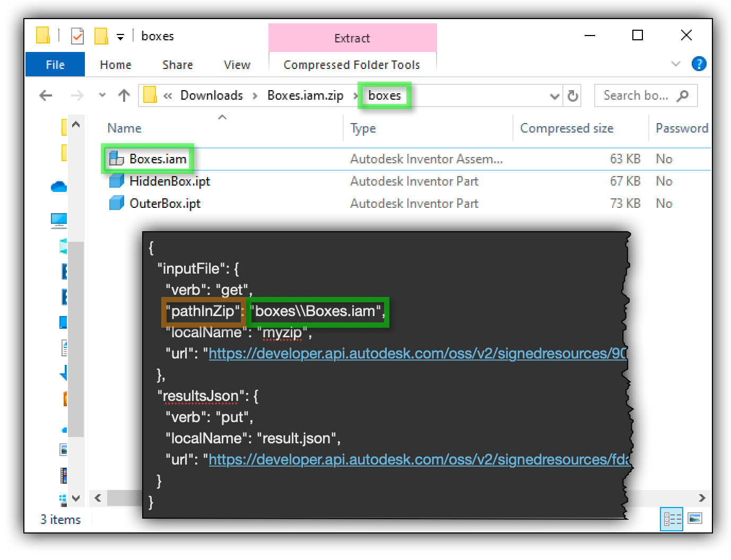Sort by the Compressed size column
Screen dimensions: 731x560
point(567,128)
